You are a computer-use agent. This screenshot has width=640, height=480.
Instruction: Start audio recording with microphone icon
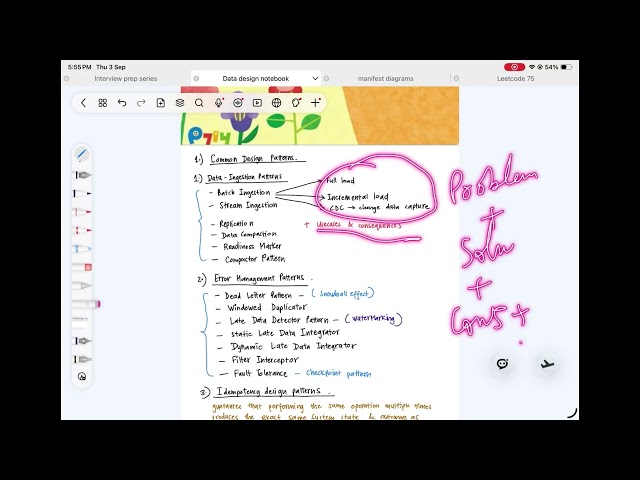click(219, 103)
